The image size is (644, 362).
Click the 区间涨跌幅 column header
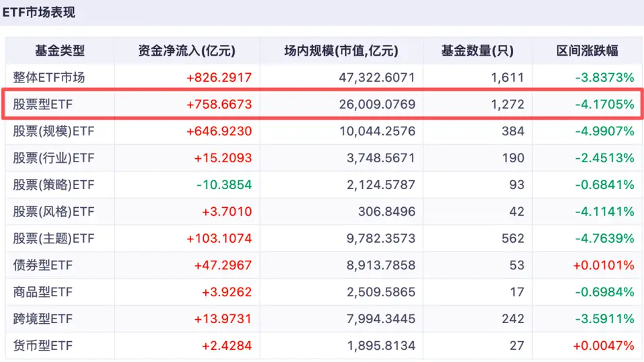(587, 50)
